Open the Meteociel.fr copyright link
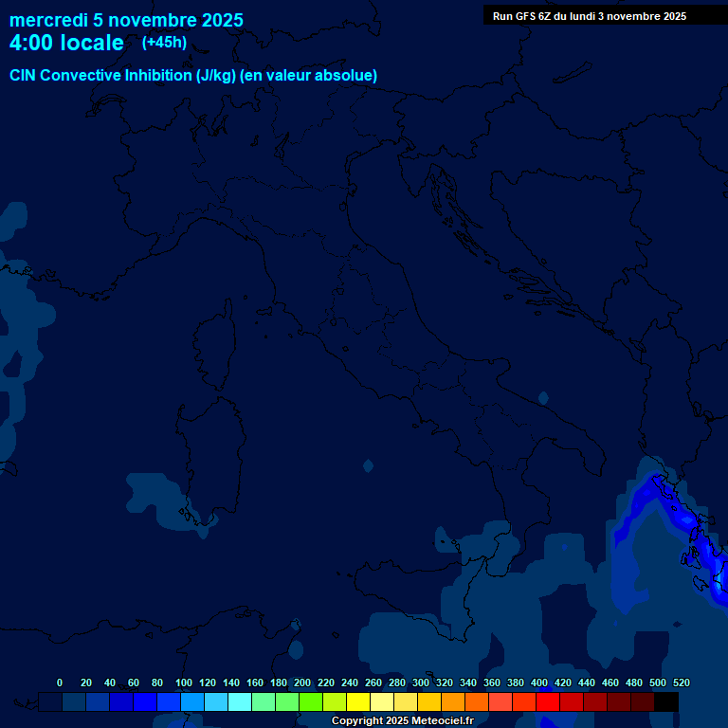This screenshot has width=728, height=728. 402,721
